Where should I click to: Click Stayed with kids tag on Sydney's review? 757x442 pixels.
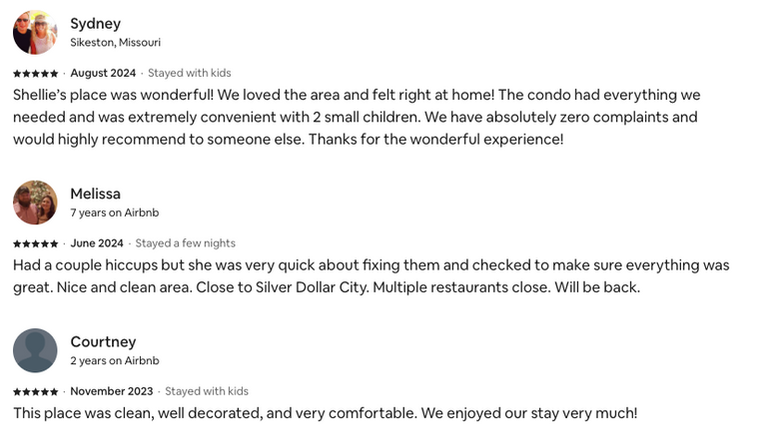click(x=189, y=73)
